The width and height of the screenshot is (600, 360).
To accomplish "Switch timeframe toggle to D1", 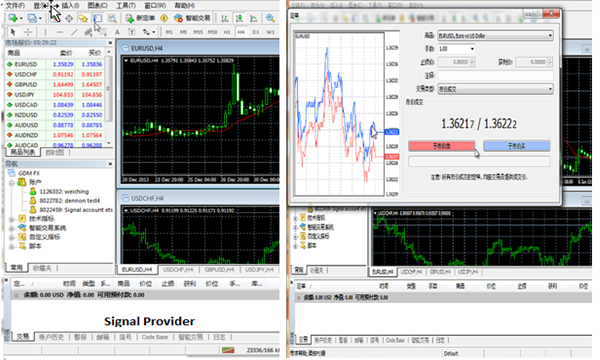I will coord(256,32).
